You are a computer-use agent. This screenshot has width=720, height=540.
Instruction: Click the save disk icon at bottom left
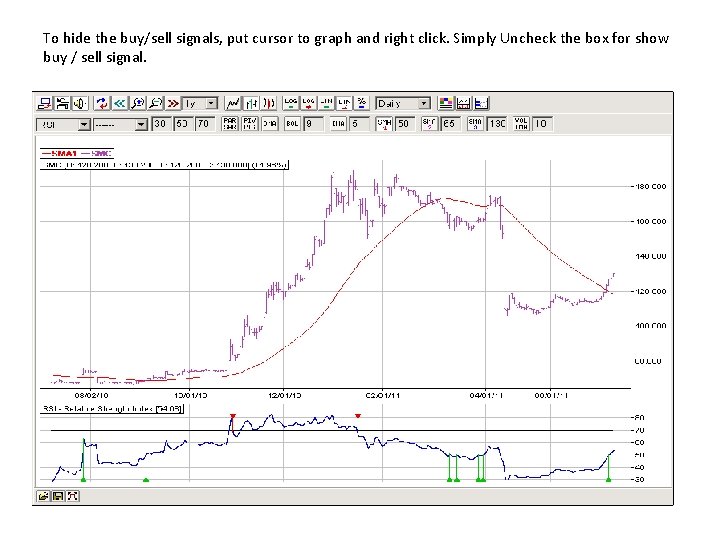coord(58,496)
